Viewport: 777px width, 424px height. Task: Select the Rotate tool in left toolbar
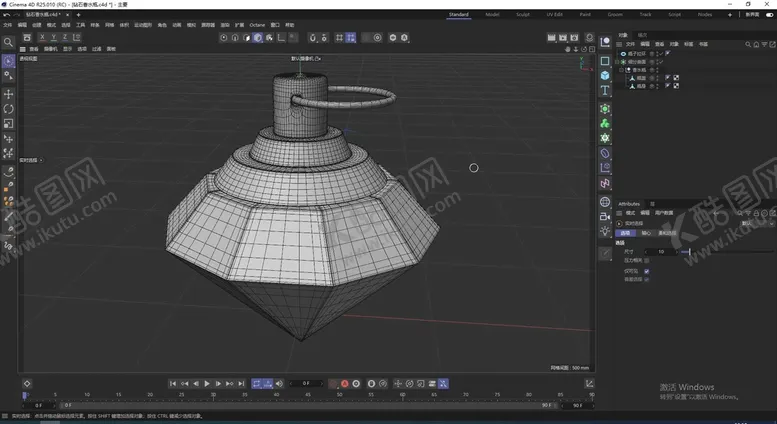point(8,109)
